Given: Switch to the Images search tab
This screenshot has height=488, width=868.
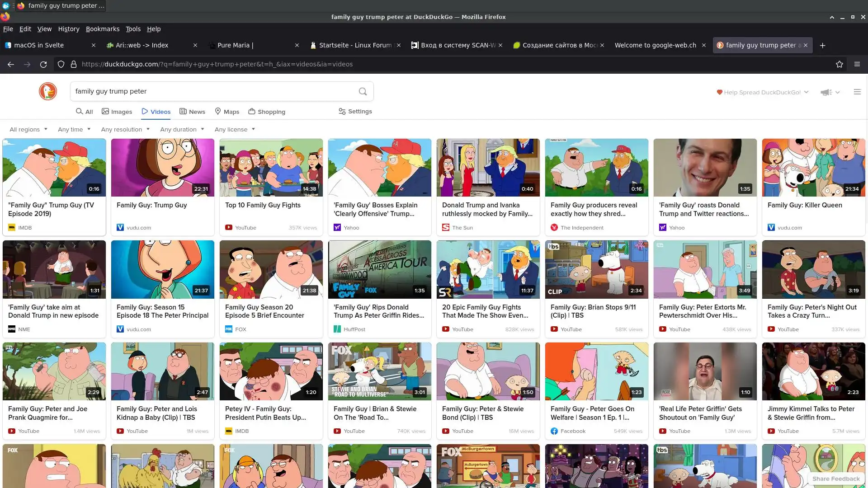Looking at the screenshot, I should (x=117, y=112).
